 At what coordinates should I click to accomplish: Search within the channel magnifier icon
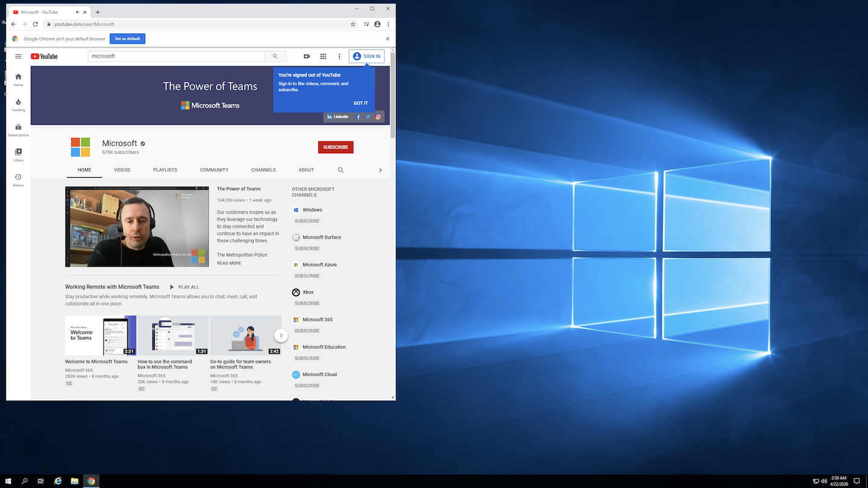(x=341, y=170)
